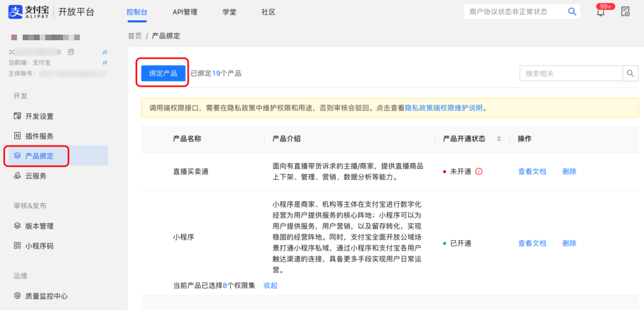Switch to the API管理 tab

click(185, 12)
